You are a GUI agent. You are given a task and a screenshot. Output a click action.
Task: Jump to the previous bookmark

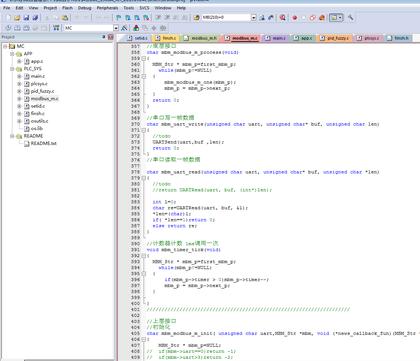tap(128, 18)
